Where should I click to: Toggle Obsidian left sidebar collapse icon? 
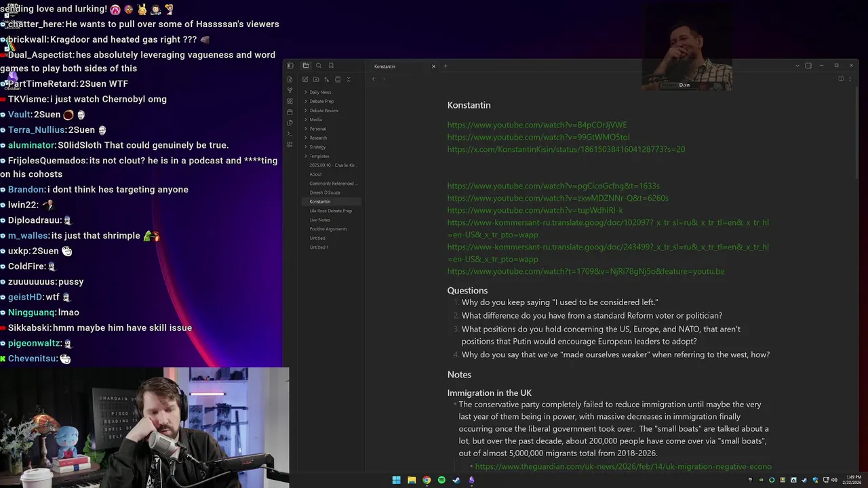290,66
